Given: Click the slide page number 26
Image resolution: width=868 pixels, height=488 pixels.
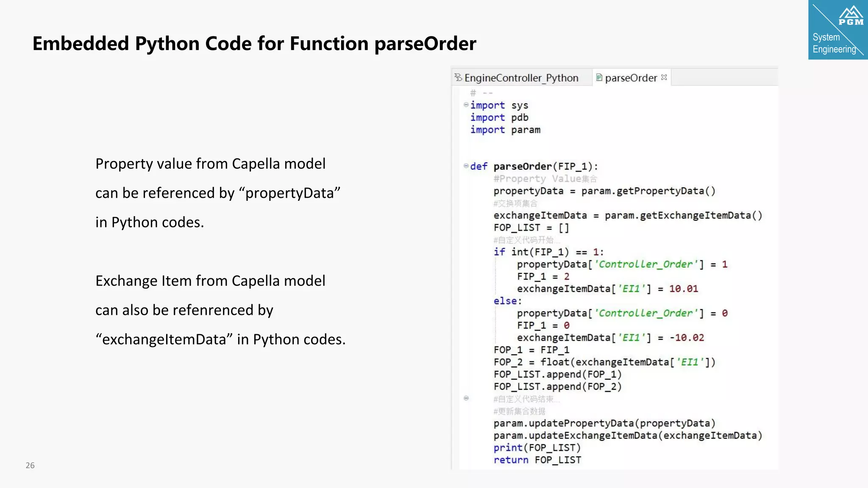Looking at the screenshot, I should pos(30,465).
